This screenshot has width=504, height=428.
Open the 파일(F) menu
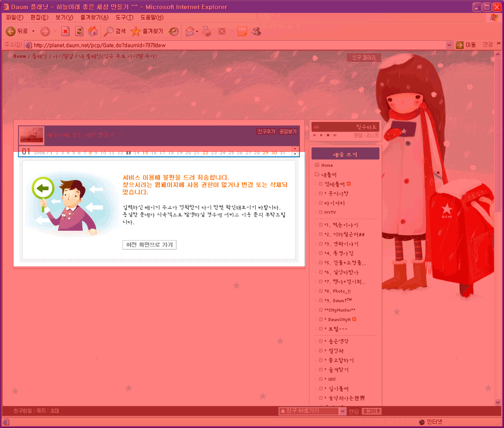point(15,17)
